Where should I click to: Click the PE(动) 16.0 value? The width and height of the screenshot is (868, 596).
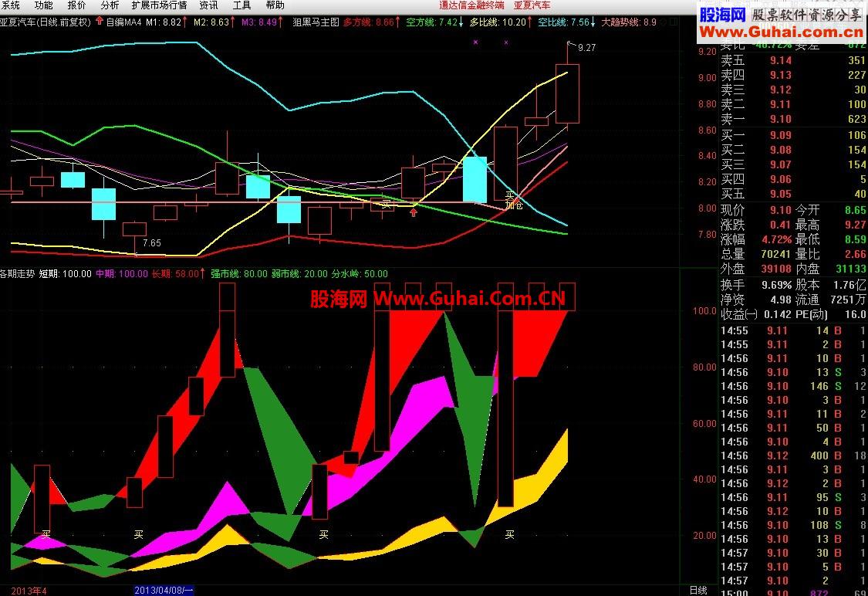[x=855, y=315]
